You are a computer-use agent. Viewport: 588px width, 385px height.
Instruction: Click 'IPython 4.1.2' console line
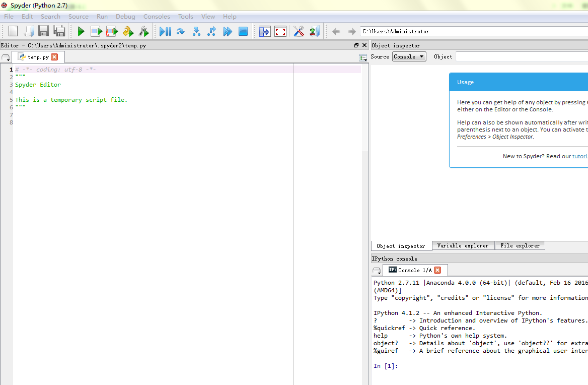(x=458, y=313)
